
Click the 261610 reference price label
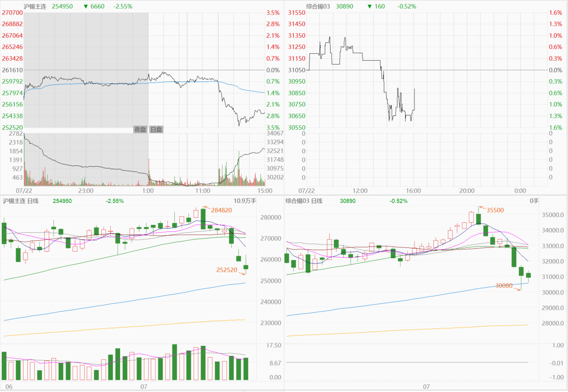pyautogui.click(x=12, y=70)
